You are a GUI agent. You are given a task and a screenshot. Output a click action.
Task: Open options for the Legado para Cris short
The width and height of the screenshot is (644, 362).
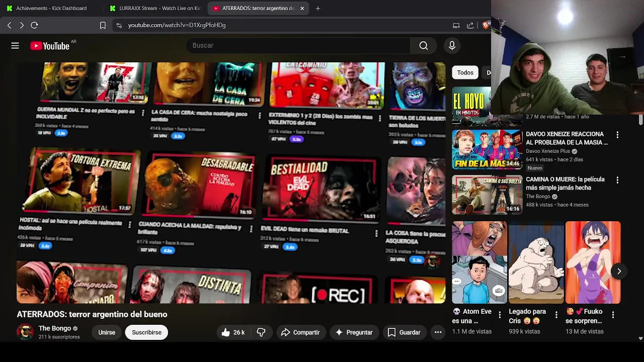[x=556, y=315]
